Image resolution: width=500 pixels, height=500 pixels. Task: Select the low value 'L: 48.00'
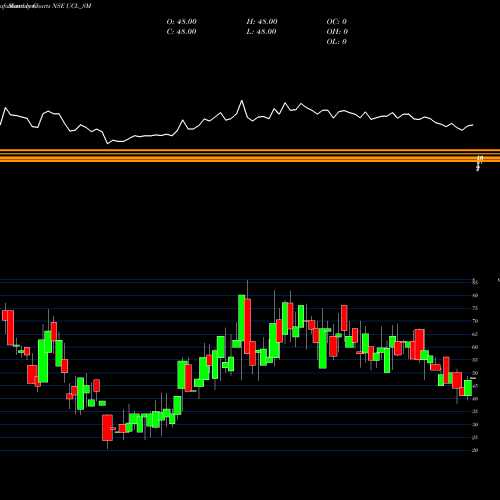click(x=262, y=32)
